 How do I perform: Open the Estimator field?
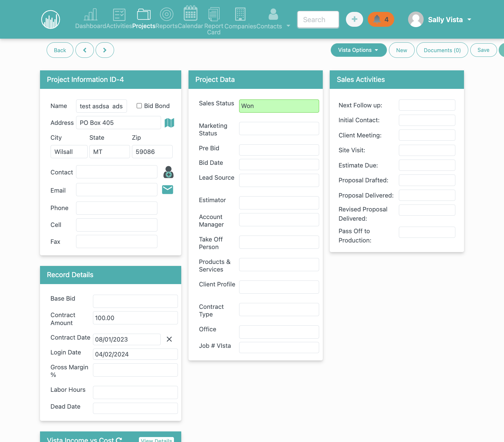pos(279,203)
